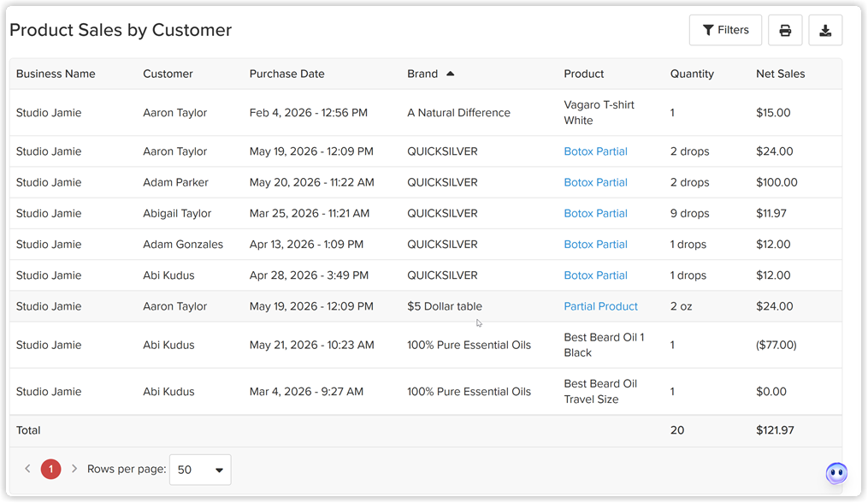Select the 2 oz quantity cell
Image resolution: width=868 pixels, height=503 pixels.
point(681,306)
